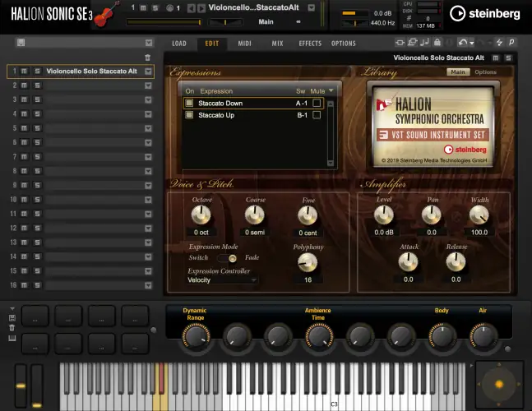532x411 pixels.
Task: Click the trash icon above the slot list
Action: tap(148, 58)
